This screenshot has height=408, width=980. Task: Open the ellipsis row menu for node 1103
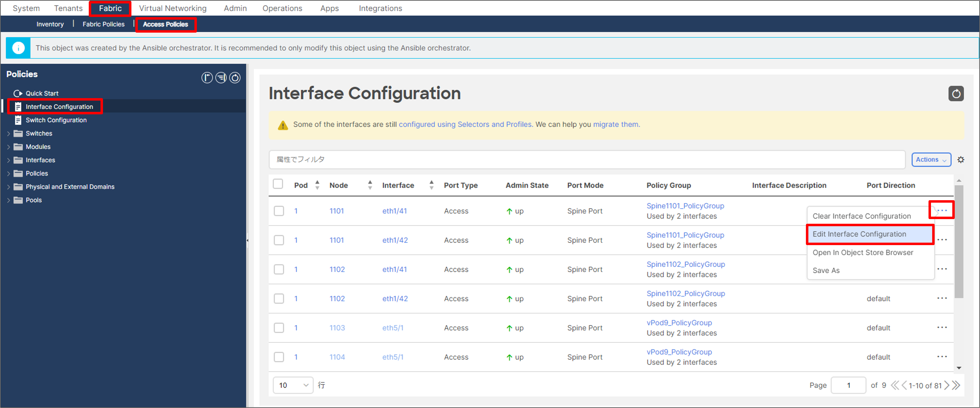tap(942, 327)
